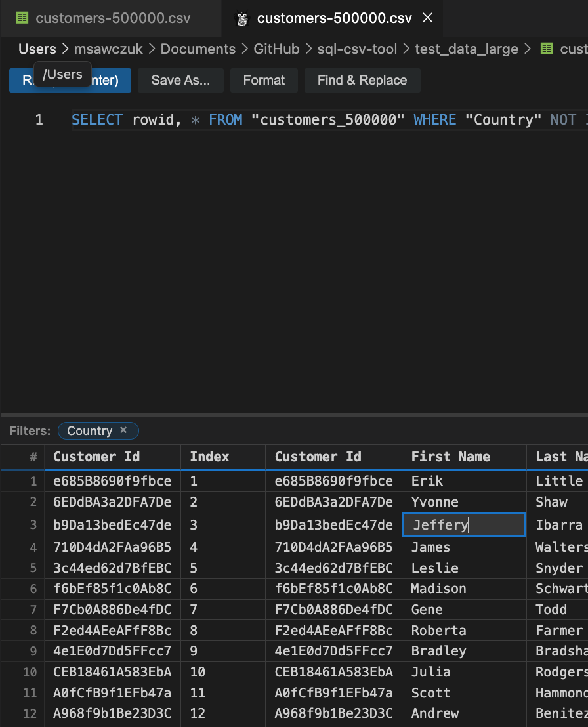
Task: Click Users in the breadcrumb path
Action: (37, 49)
